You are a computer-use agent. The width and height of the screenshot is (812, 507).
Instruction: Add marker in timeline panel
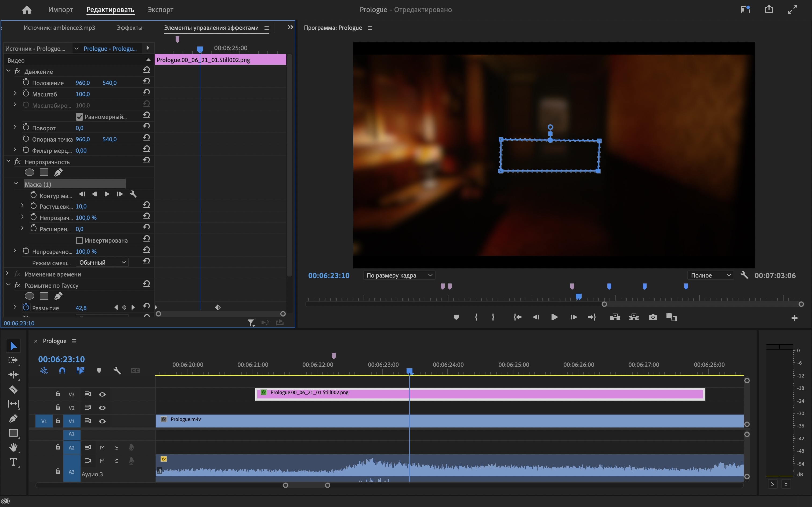coord(99,371)
